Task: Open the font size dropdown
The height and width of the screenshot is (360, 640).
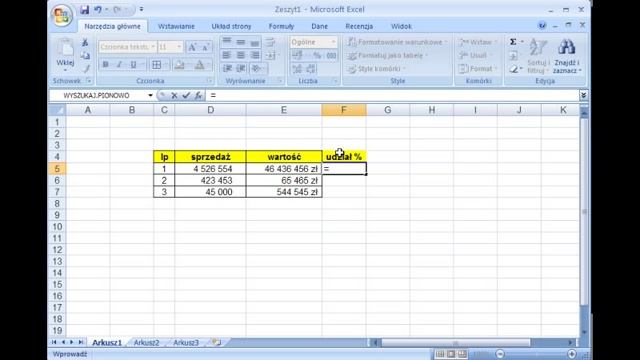Action: pos(179,47)
